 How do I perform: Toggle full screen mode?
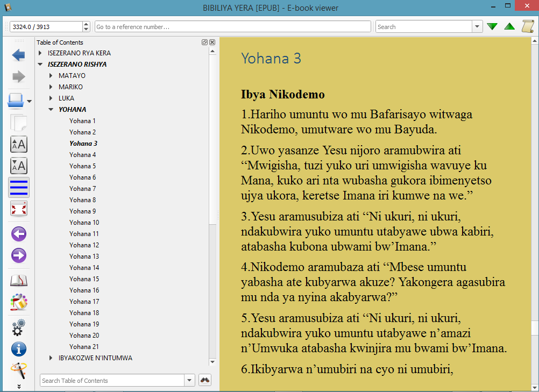(x=19, y=209)
